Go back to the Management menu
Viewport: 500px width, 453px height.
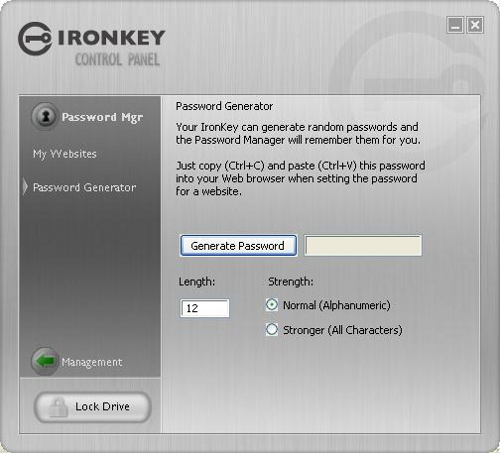(92, 362)
